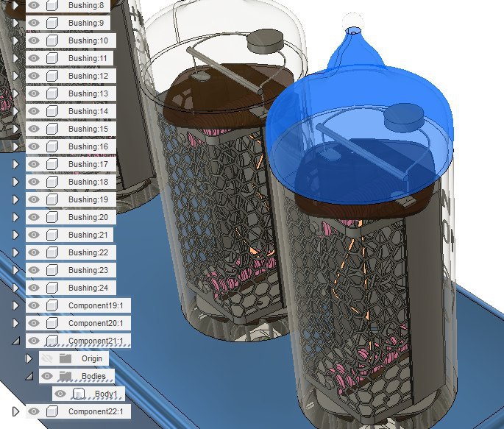Expand the Bushing:20 node
The width and height of the screenshot is (504, 429).
(x=15, y=217)
